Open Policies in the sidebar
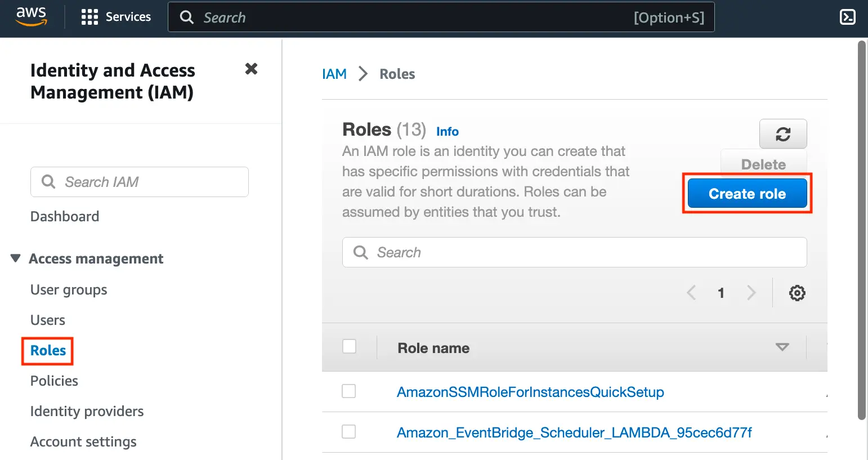 point(54,381)
